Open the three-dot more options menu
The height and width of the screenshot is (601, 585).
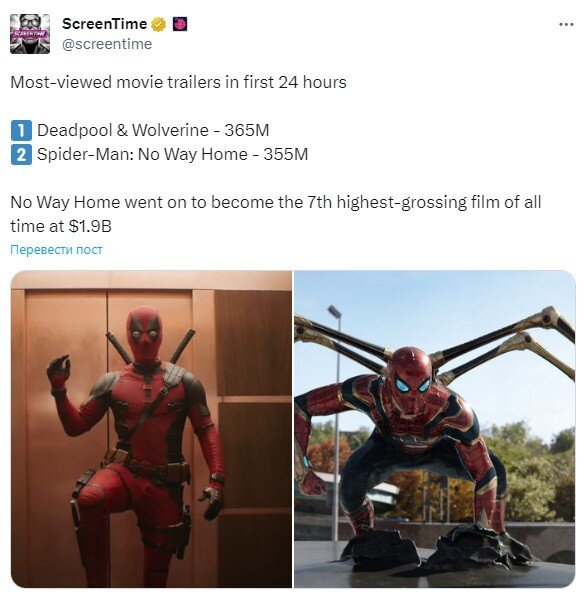click(x=566, y=25)
